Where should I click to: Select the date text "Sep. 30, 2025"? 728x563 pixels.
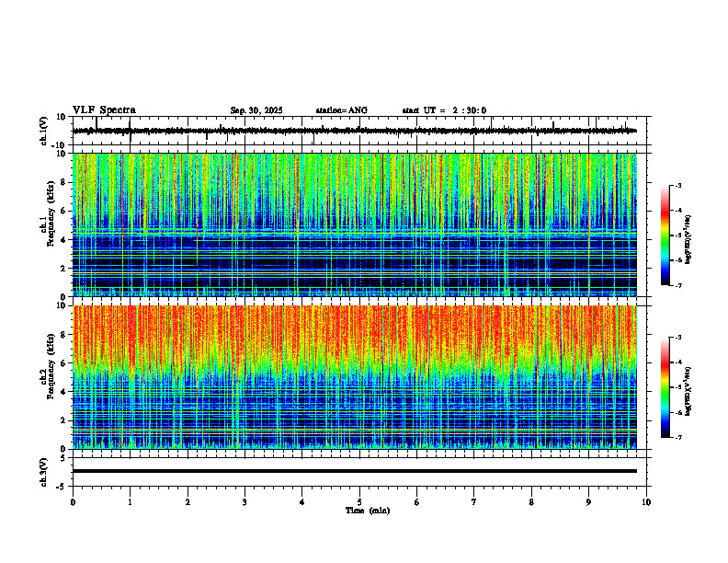[x=256, y=110]
